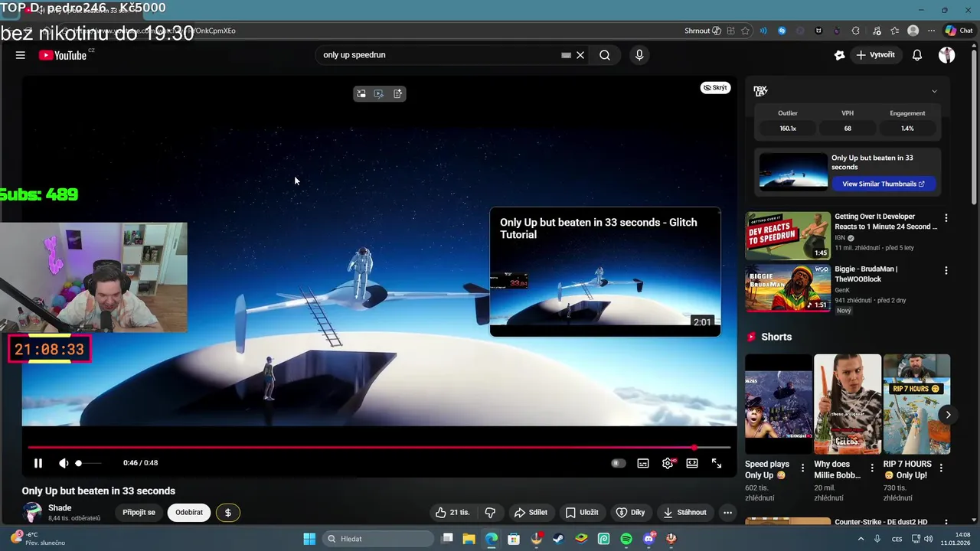
Task: Open the video settings gear
Action: [x=668, y=463]
